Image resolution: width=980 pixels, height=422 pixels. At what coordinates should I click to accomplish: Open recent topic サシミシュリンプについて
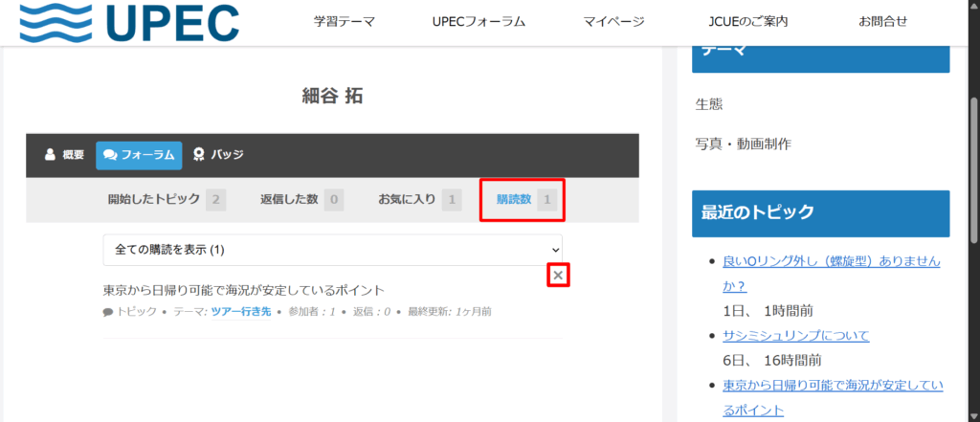coord(795,335)
